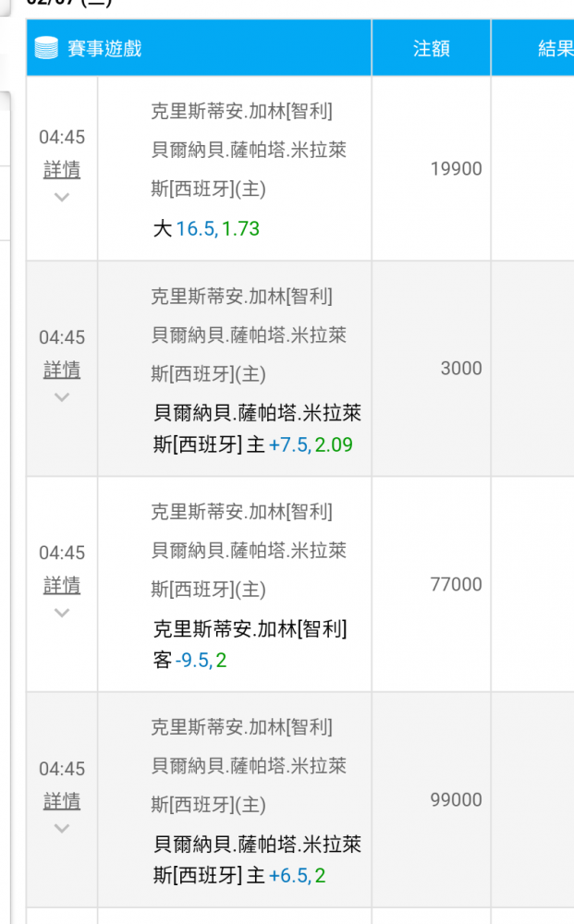This screenshot has width=574, height=924.
Task: Expand chevron under the 3000 bet row
Action: (x=62, y=397)
